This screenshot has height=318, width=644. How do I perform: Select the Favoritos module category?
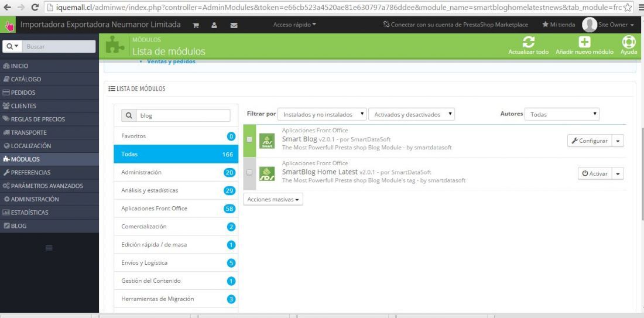point(176,136)
